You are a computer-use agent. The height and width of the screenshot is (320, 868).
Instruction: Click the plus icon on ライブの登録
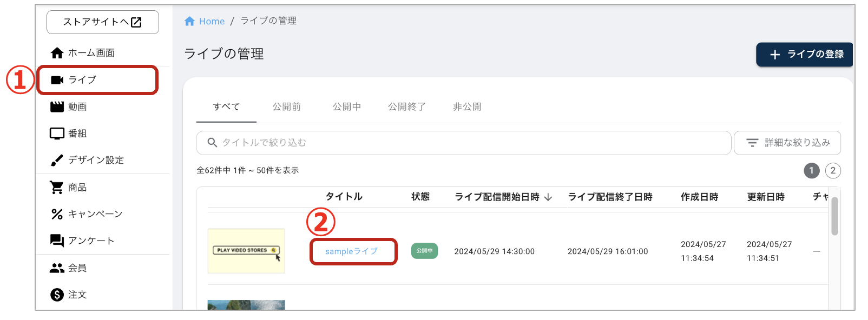click(775, 55)
